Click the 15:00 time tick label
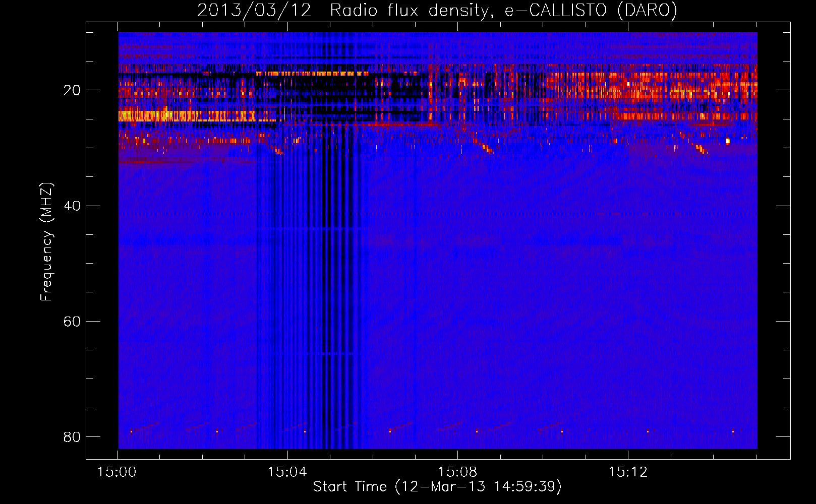The width and height of the screenshot is (816, 504). point(117,472)
